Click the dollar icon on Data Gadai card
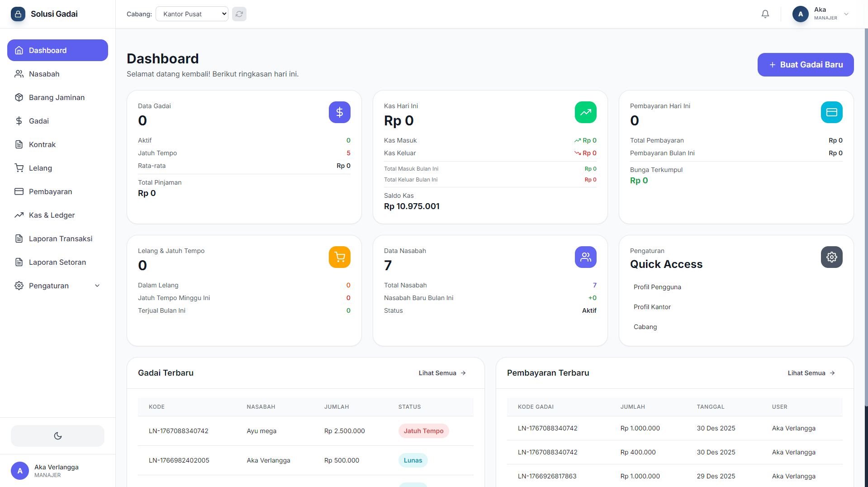 point(340,112)
